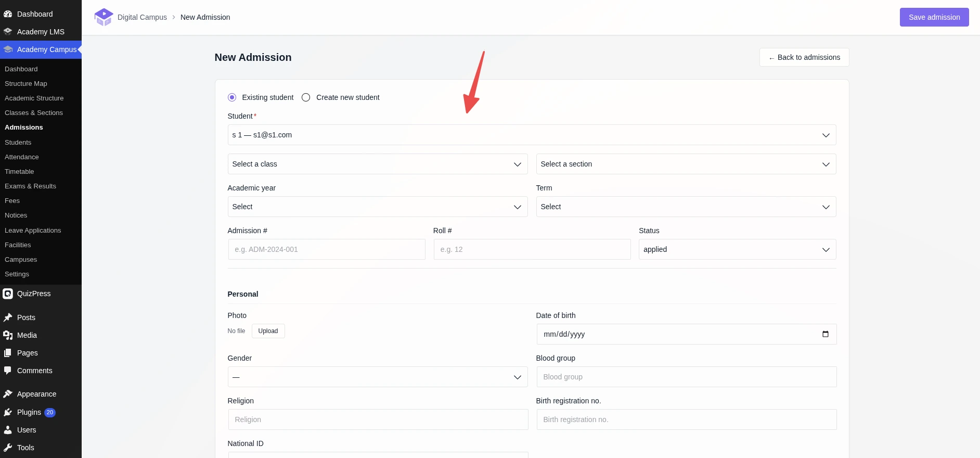Open Leave Applications in the sidebar
The height and width of the screenshot is (458, 980).
[33, 231]
